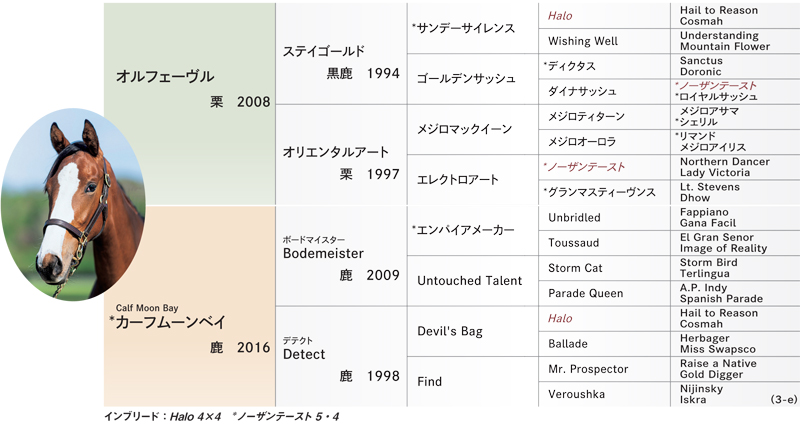
Task: Select Northern Dancer ancestor name
Action: [724, 161]
